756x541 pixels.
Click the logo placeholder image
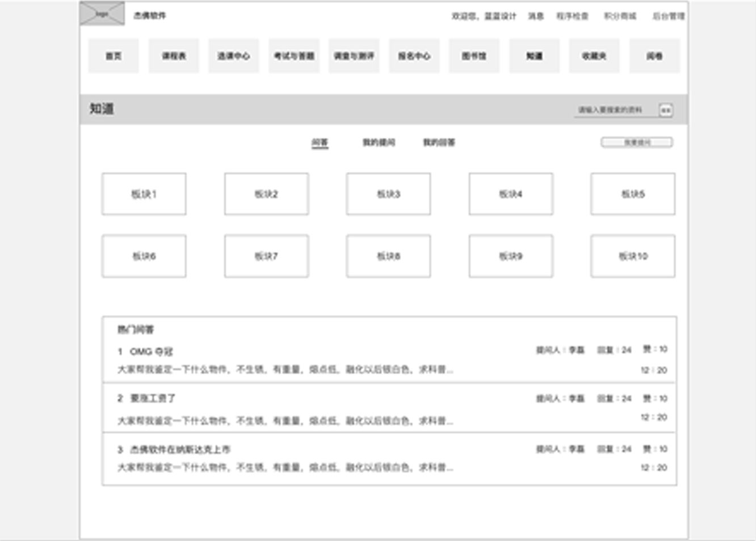tap(102, 14)
